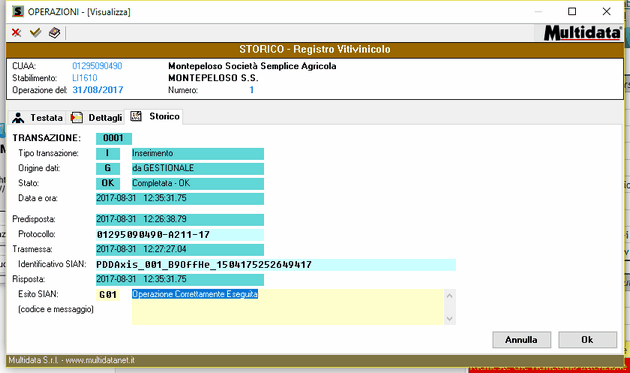
Task: Open the book help toolbar icon
Action: point(54,33)
